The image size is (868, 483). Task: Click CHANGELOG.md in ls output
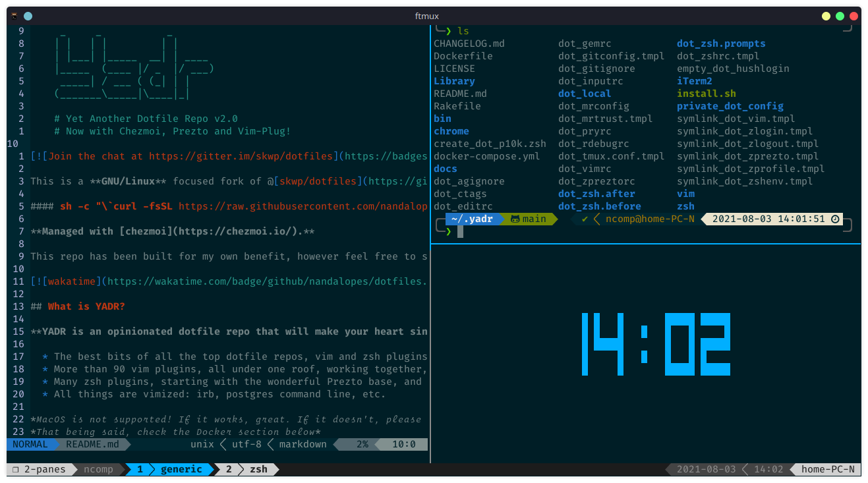[x=469, y=43]
